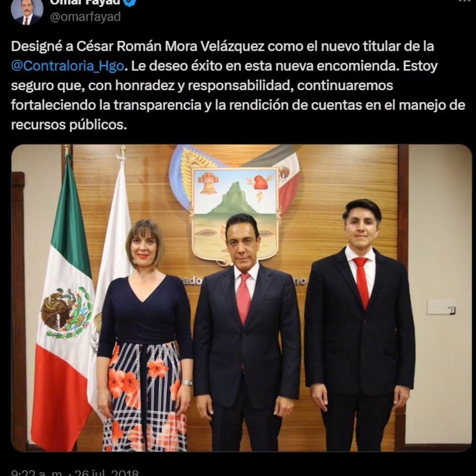Click the eagle emblem on the Mexican flag
This screenshot has width=476, height=476.
click(67, 312)
